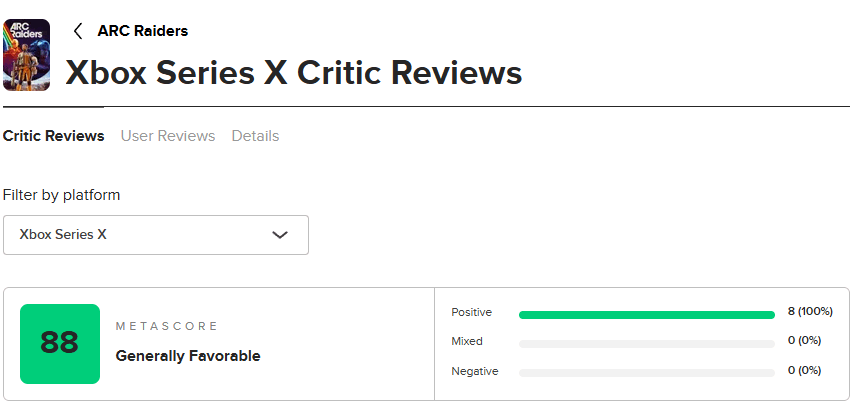The image size is (857, 413).
Task: Click the Xbox Series X Critic Reviews heading
Action: click(x=293, y=73)
